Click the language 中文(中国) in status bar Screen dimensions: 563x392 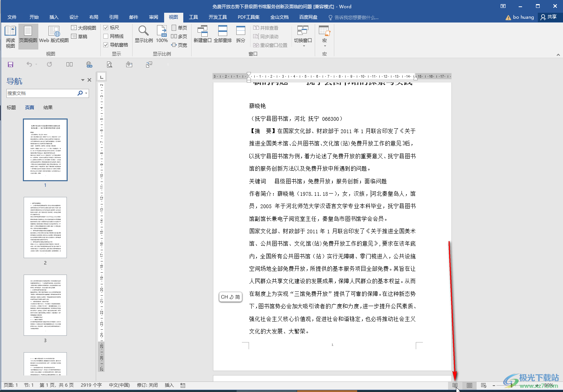click(119, 385)
